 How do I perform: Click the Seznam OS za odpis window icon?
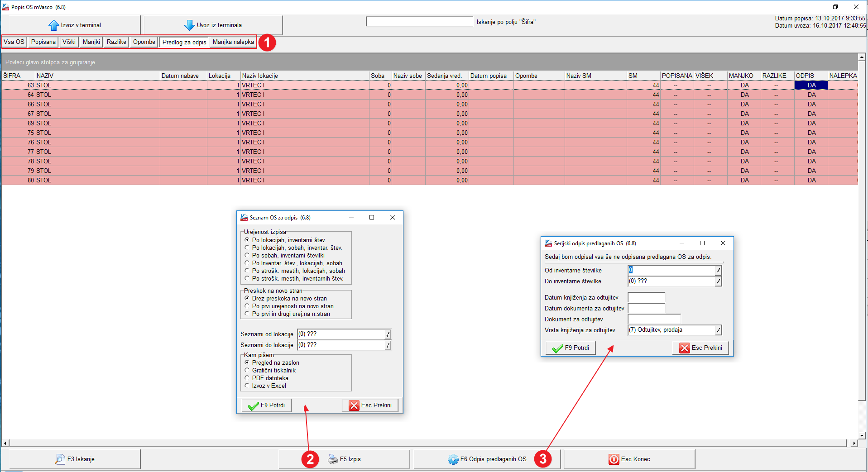tap(244, 218)
